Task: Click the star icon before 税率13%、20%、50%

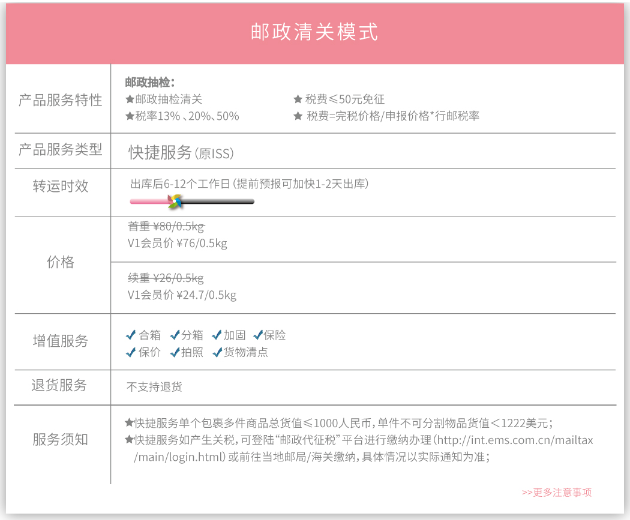Action: point(129,116)
